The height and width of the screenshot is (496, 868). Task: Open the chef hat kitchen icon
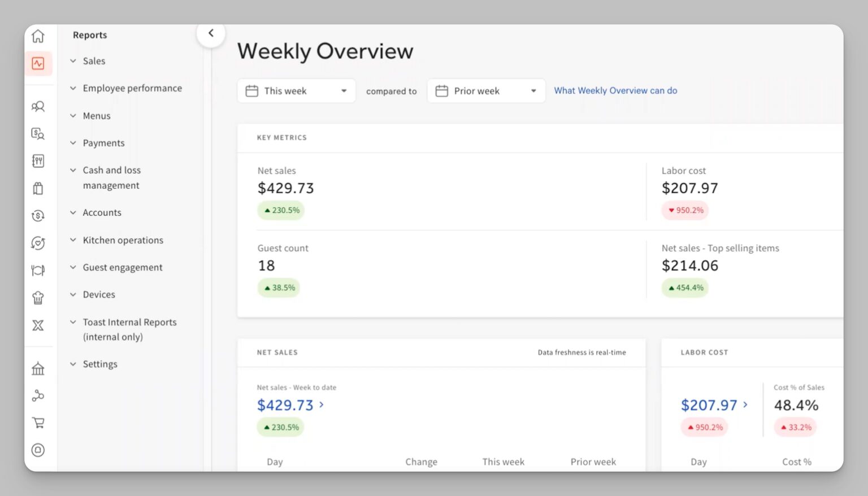[x=38, y=298]
